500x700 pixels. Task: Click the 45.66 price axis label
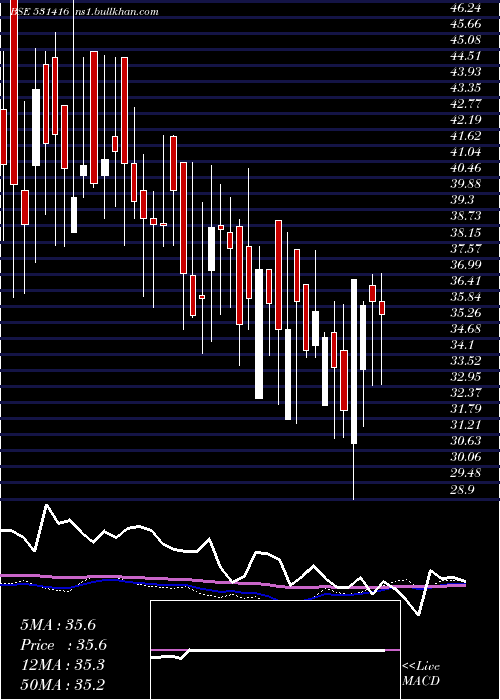[465, 24]
